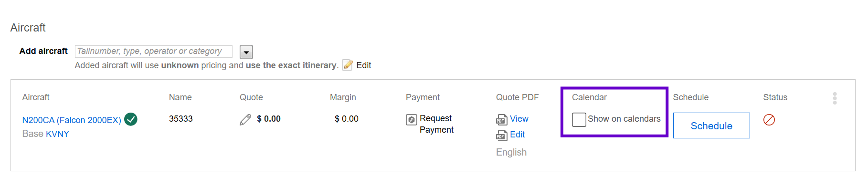
Task: Click the PDF icon next to Edit
Action: [501, 136]
